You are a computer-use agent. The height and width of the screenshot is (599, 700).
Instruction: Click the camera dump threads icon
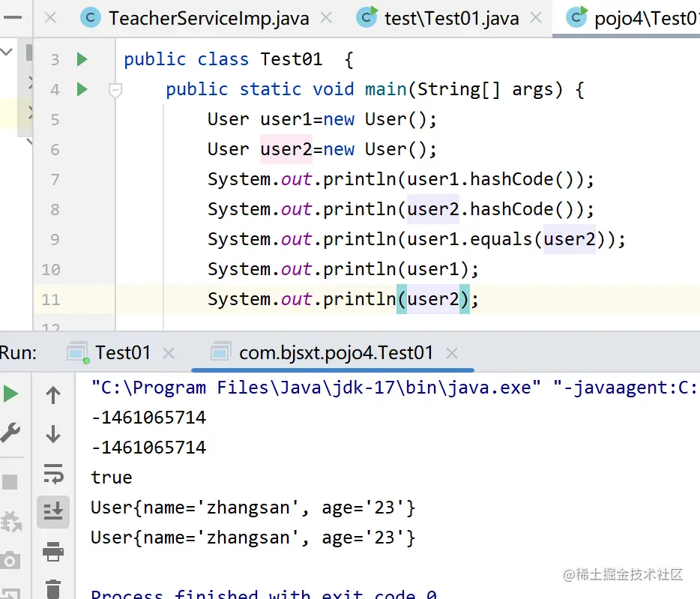10,560
